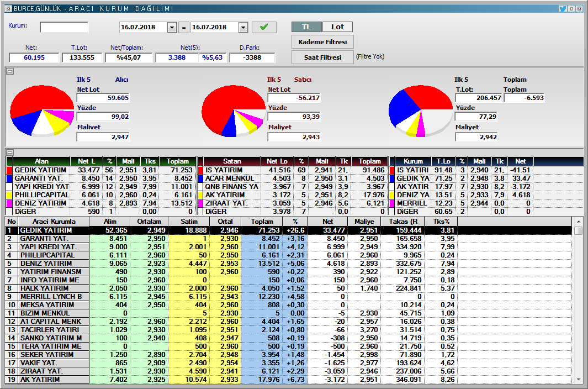Click the app icon in title bar
Viewport: 588px width, 389px height.
tap(9, 8)
